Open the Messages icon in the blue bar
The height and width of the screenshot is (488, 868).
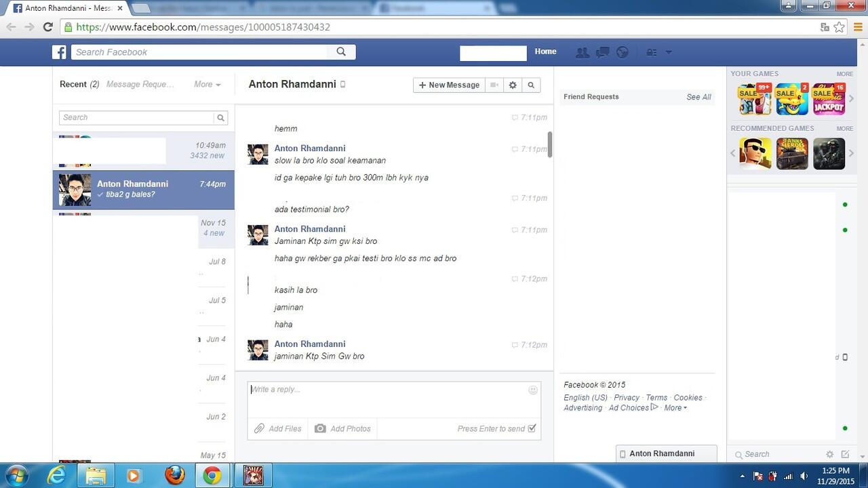click(x=602, y=52)
